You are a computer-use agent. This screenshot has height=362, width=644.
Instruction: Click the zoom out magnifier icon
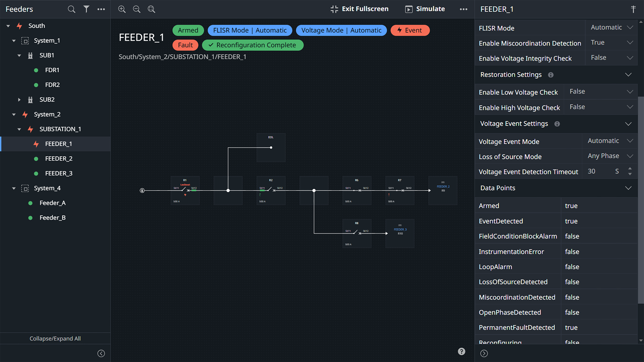coord(137,9)
